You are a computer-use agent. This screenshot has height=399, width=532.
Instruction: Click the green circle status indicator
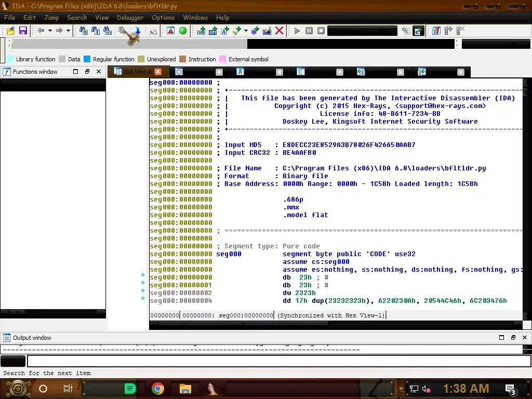pyautogui.click(x=183, y=31)
